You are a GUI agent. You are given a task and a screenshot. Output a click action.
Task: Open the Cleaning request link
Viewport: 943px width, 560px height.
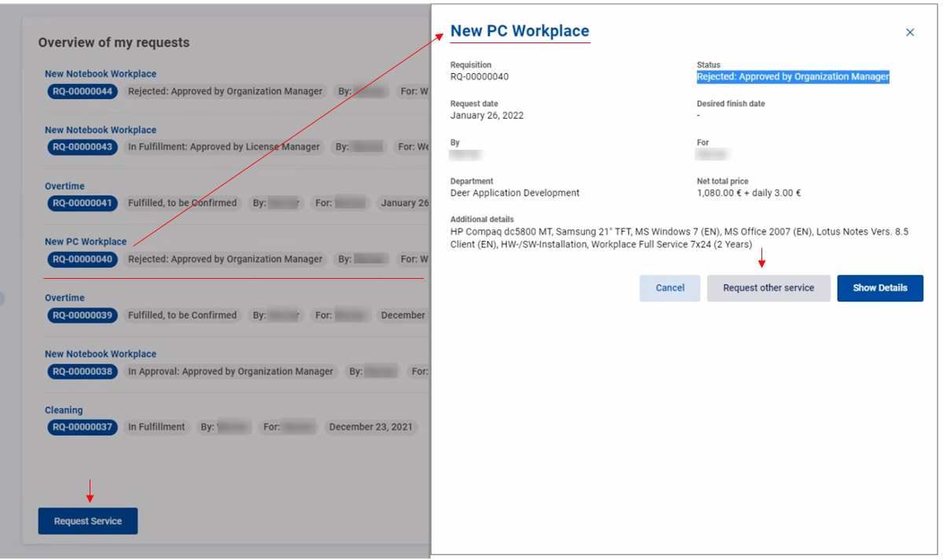coord(63,410)
